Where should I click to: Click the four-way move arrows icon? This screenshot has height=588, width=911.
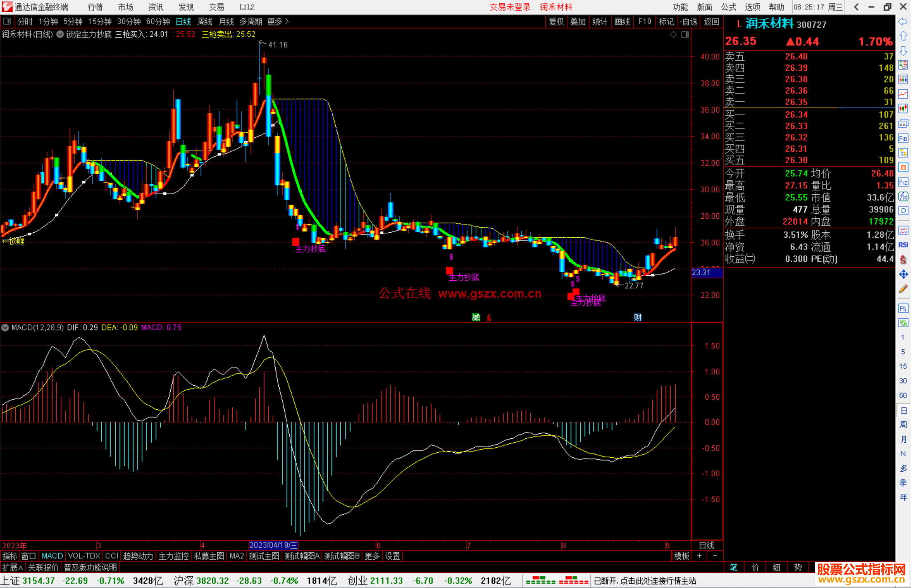pos(903,274)
